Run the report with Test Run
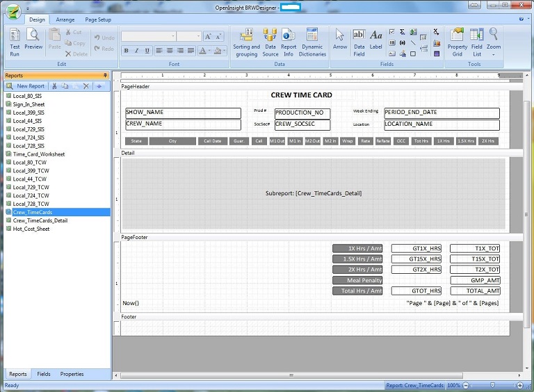The image size is (534, 392). 15,42
